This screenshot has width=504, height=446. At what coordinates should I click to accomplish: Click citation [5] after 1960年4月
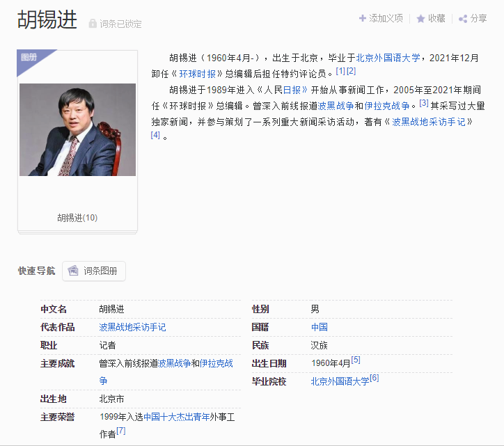(356, 360)
